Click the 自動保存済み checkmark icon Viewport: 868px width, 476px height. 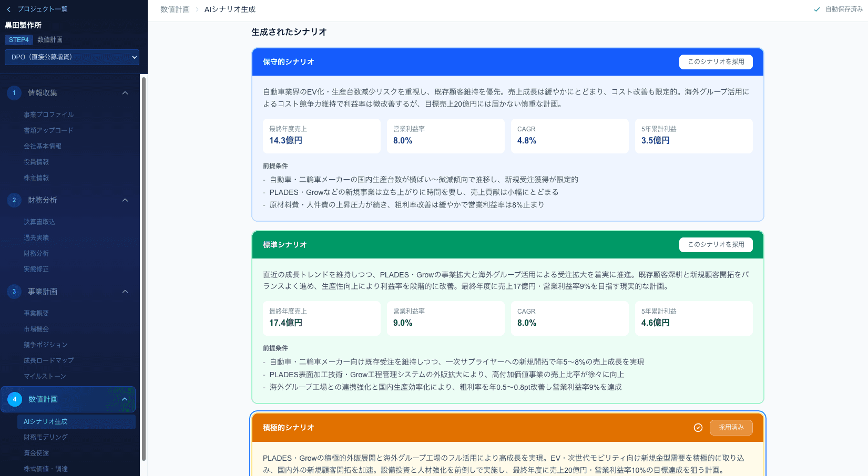(816, 9)
